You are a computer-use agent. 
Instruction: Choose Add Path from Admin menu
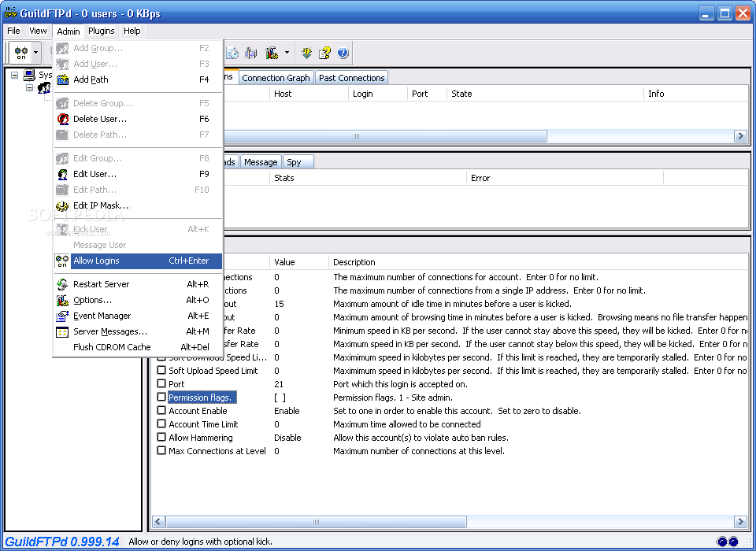pos(138,80)
